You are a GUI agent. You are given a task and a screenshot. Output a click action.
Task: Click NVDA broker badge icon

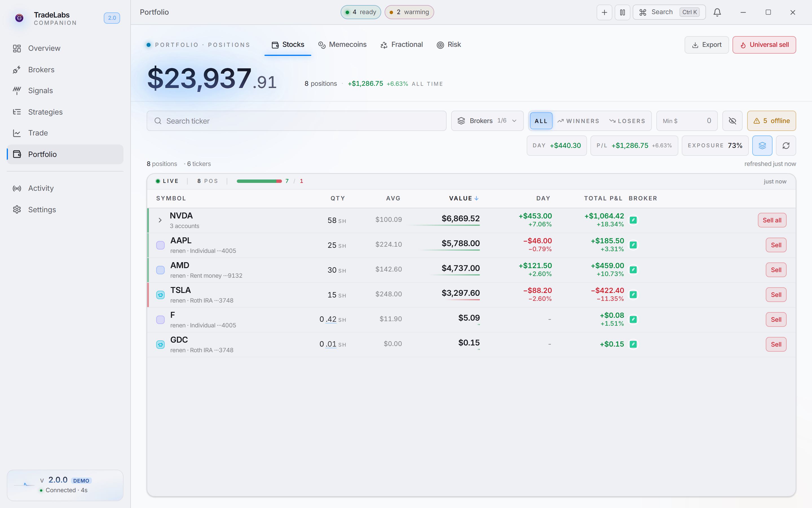coord(633,220)
